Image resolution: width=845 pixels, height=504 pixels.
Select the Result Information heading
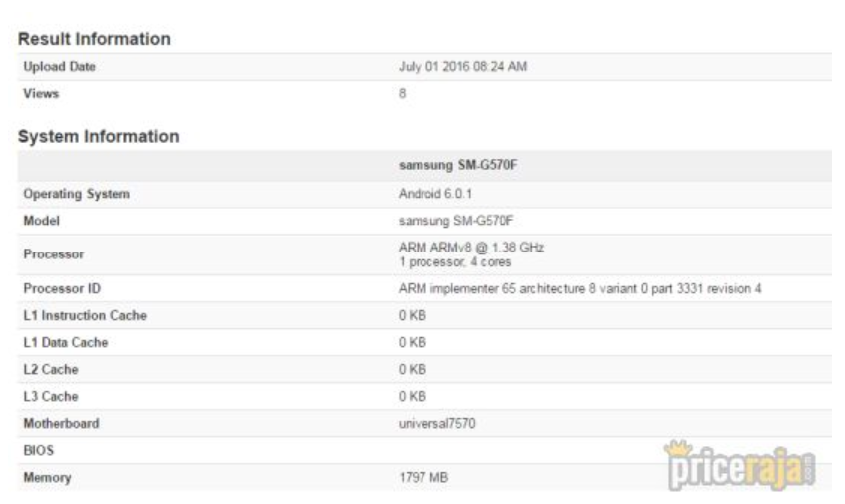(x=94, y=39)
